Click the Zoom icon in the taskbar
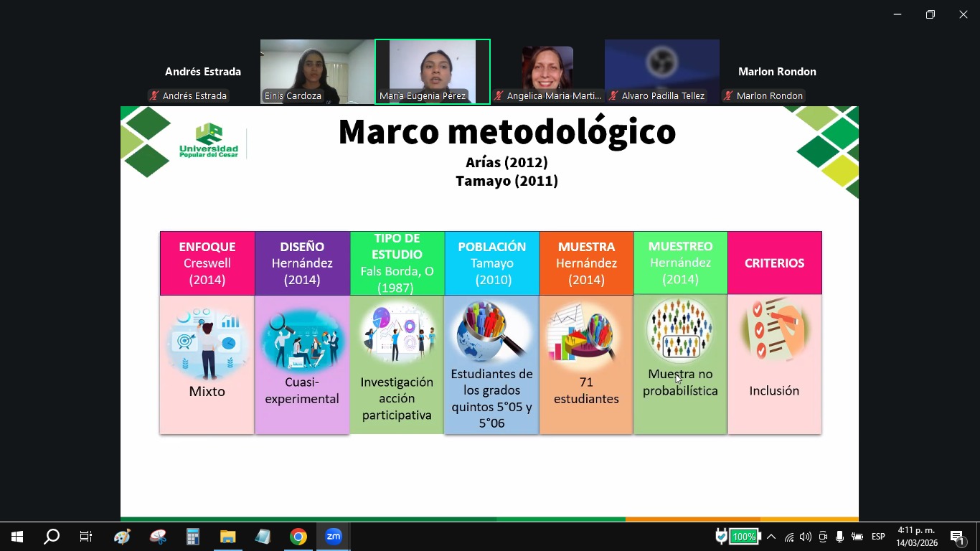The image size is (980, 551). click(334, 537)
